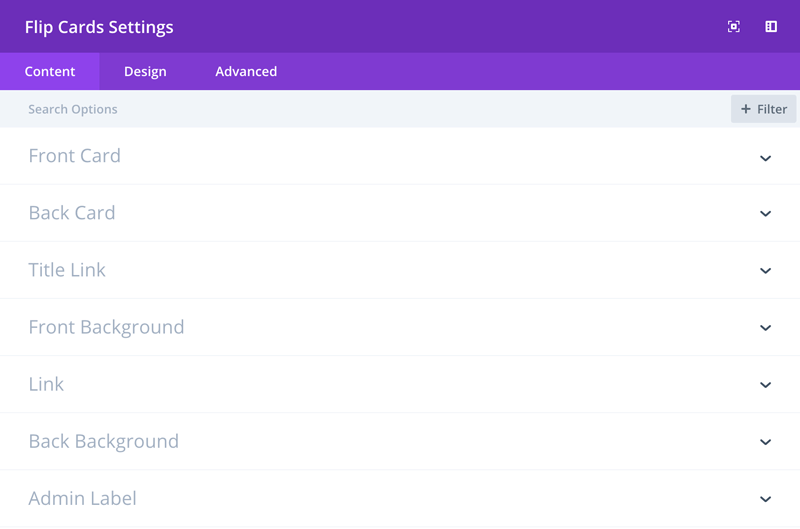Expand the Admin Label chevron

(x=765, y=499)
